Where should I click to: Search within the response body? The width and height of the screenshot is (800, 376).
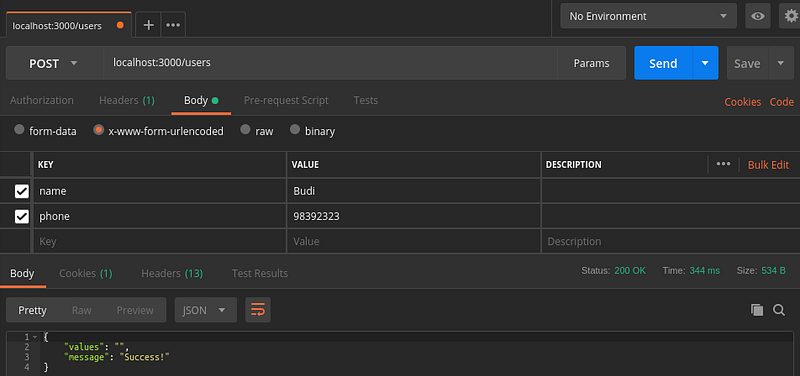[x=779, y=310]
